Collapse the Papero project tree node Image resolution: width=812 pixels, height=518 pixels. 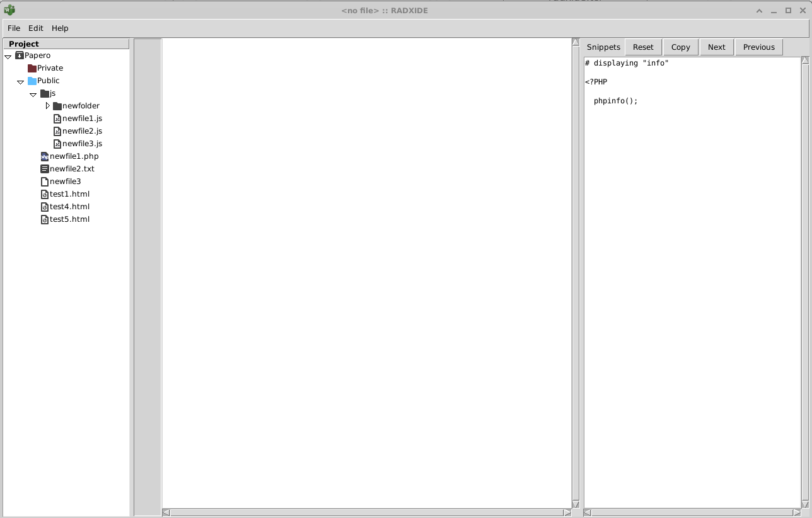tap(8, 56)
